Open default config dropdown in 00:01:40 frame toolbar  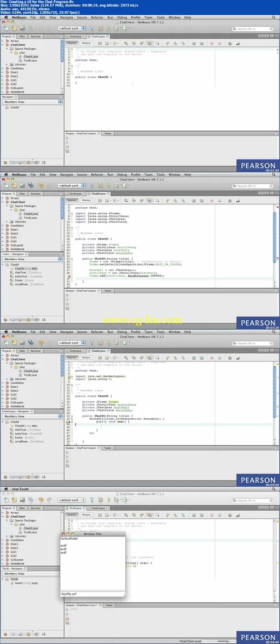coord(72,28)
